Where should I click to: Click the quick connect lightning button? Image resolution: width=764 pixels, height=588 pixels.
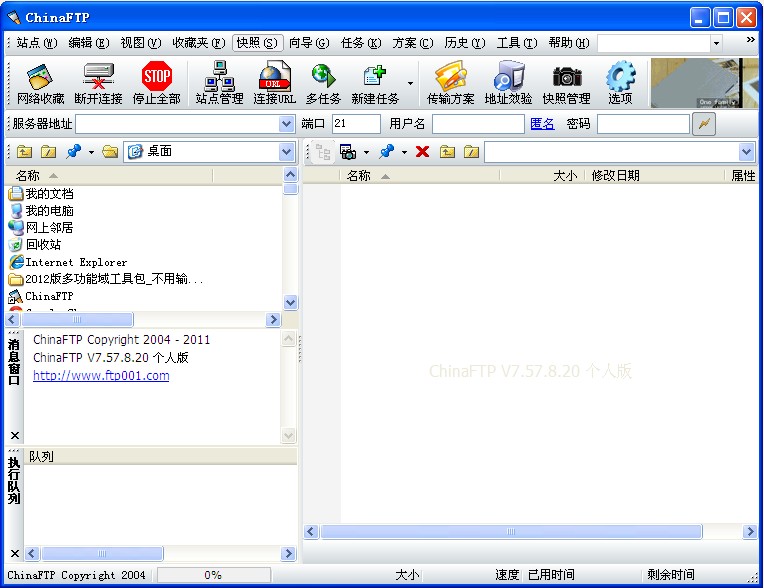pos(705,124)
